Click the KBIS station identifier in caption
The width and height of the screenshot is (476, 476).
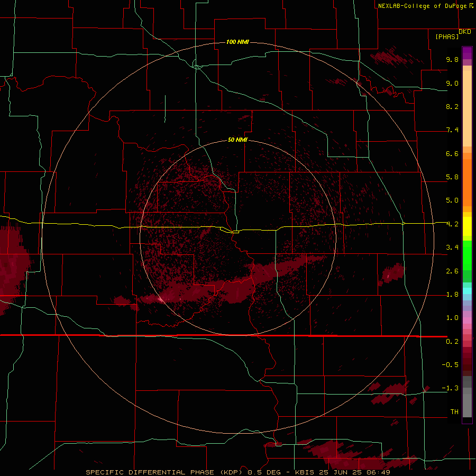(x=306, y=472)
